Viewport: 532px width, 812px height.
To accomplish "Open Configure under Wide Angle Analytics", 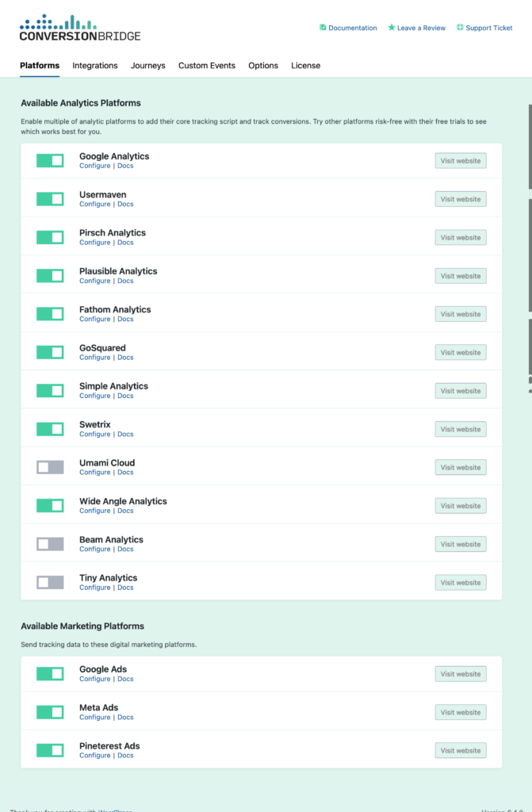I will (x=94, y=511).
